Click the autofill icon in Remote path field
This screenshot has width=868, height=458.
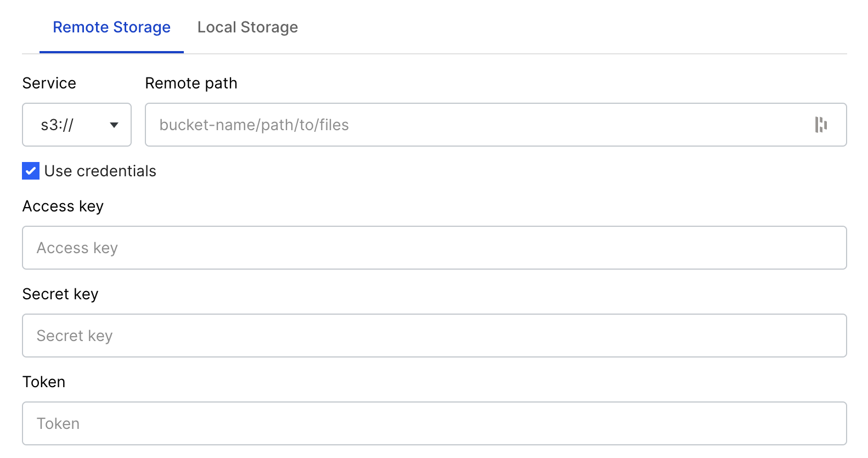821,125
